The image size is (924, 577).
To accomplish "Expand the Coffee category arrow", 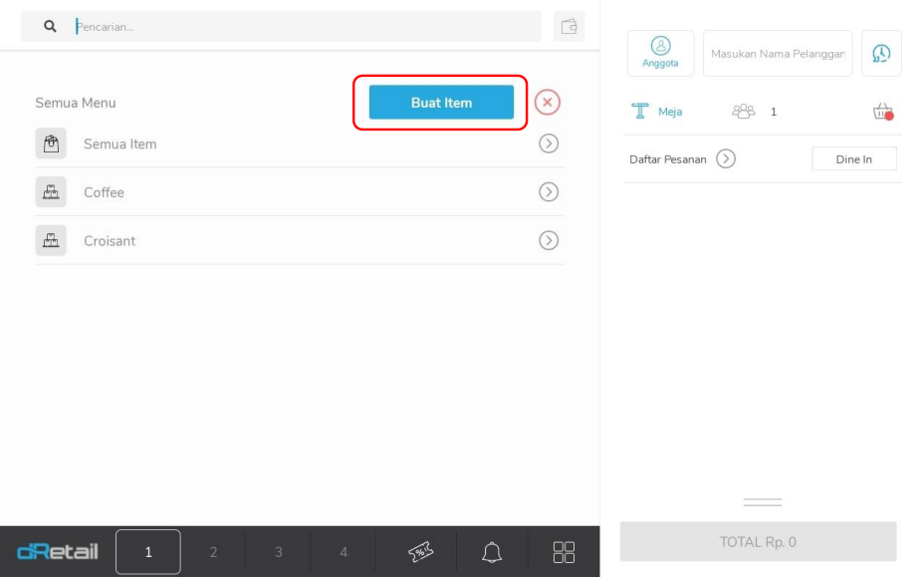I will pos(548,192).
